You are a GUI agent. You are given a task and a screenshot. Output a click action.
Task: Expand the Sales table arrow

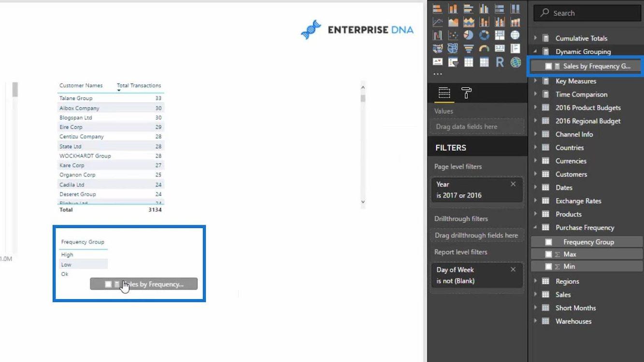click(x=535, y=294)
